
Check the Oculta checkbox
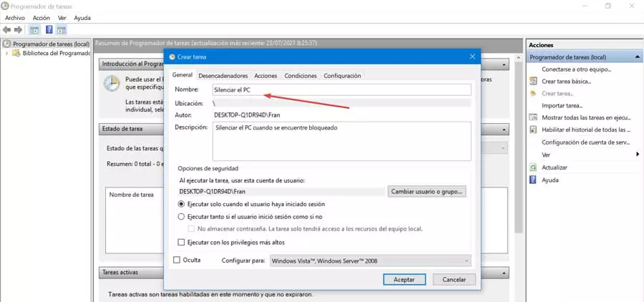coord(177,260)
